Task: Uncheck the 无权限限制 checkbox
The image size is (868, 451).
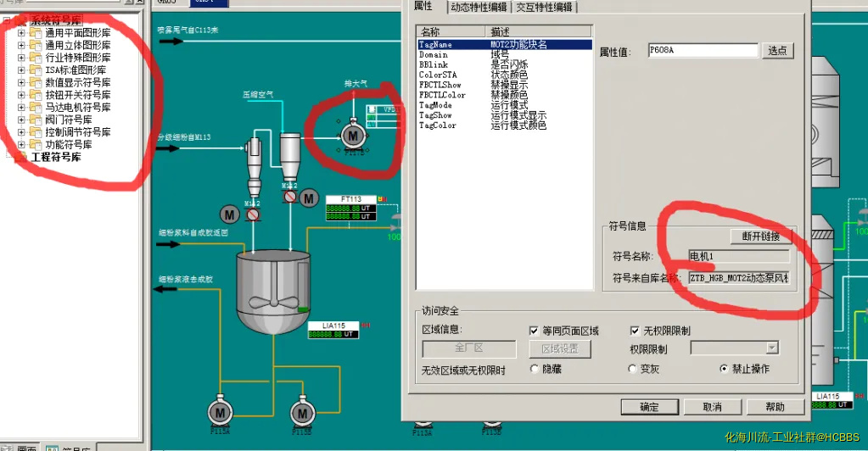Action: tap(635, 331)
